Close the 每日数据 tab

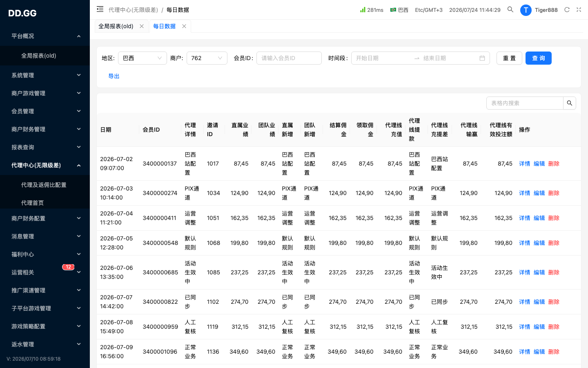tap(184, 26)
